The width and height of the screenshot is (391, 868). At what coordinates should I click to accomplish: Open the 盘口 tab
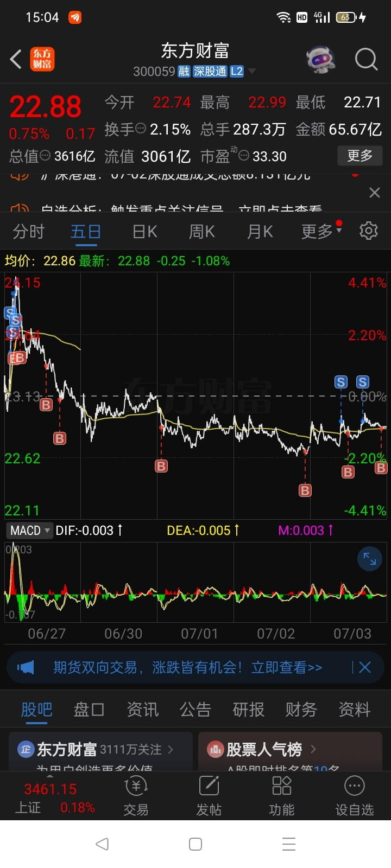tap(89, 710)
